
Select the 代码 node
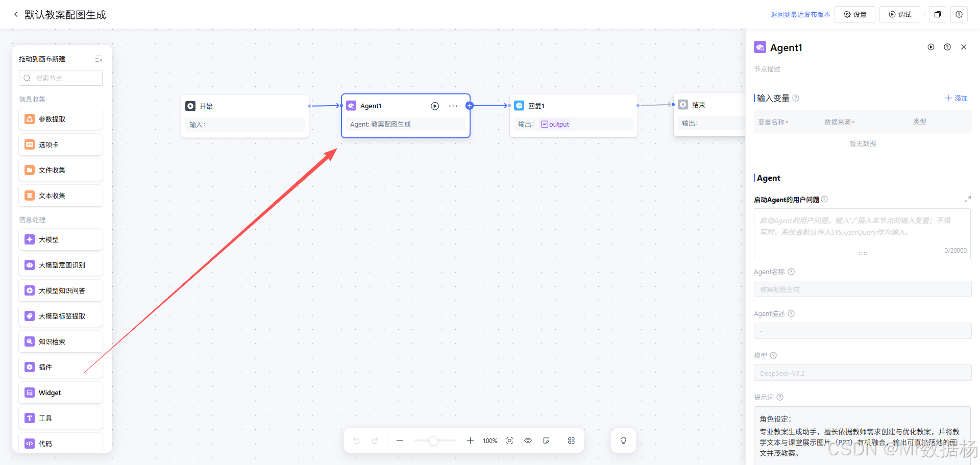click(x=61, y=443)
